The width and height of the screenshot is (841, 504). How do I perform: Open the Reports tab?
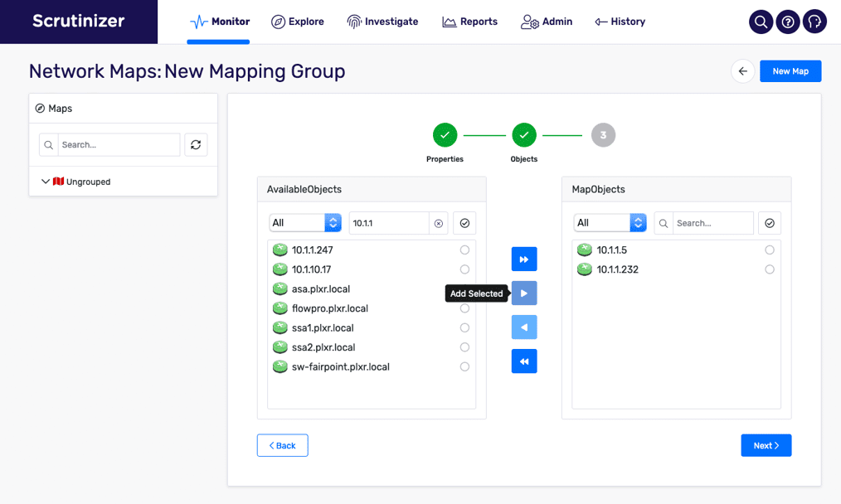469,22
